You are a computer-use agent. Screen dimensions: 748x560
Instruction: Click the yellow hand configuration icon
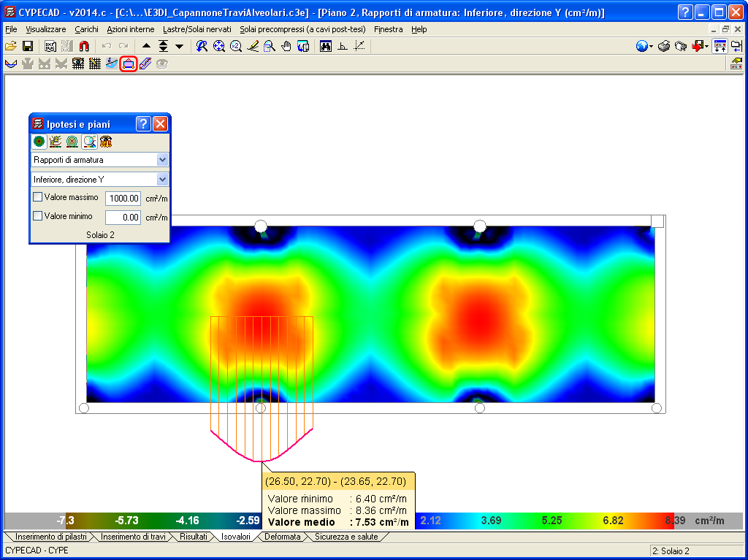(x=736, y=64)
